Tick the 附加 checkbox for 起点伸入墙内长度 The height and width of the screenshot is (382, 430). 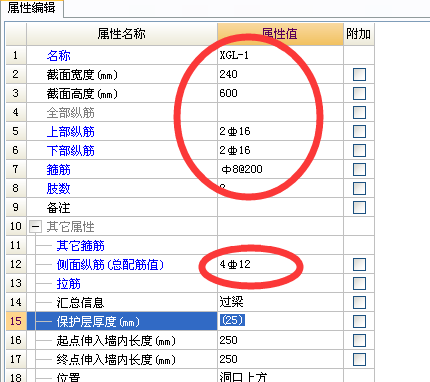(x=359, y=340)
